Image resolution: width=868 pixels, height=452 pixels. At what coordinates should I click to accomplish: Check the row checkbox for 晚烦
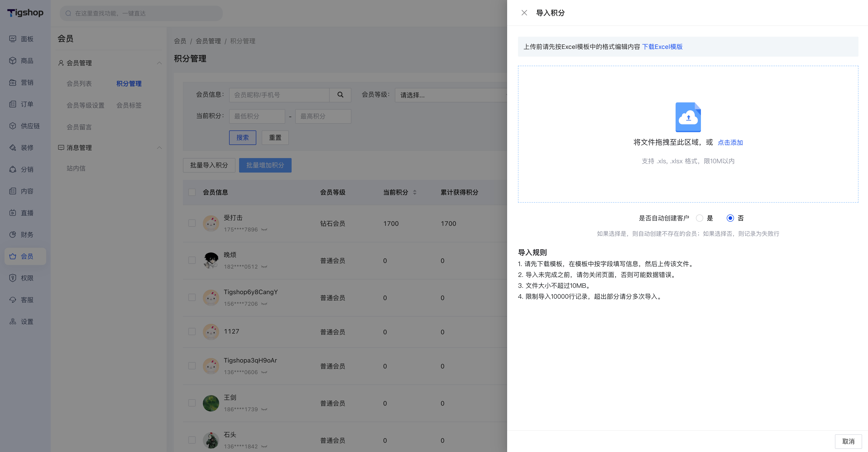coord(192,260)
